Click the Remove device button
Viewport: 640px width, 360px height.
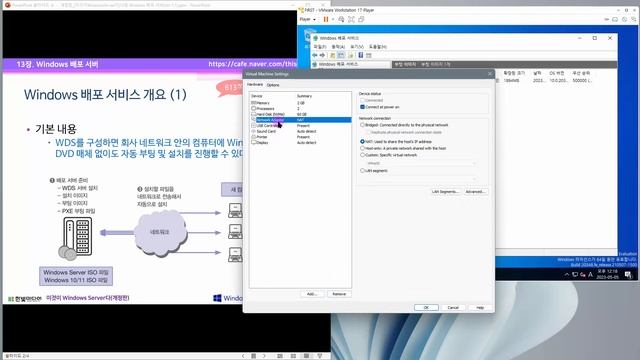coord(339,294)
